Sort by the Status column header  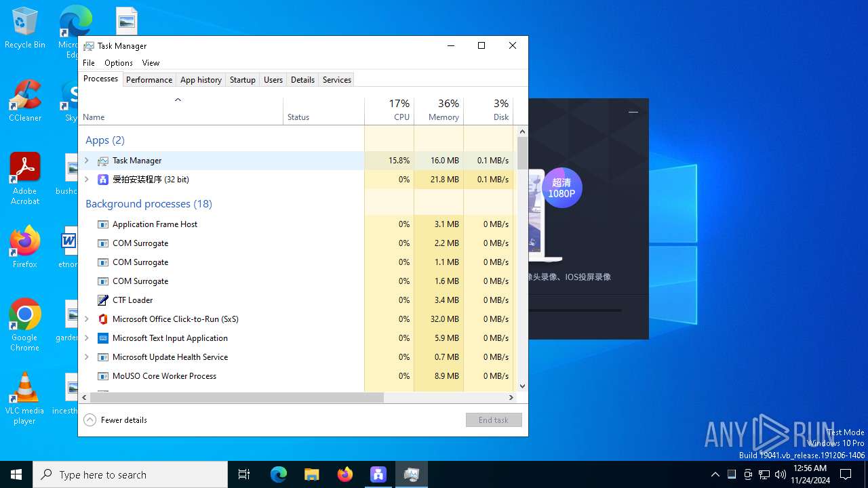[x=323, y=111]
